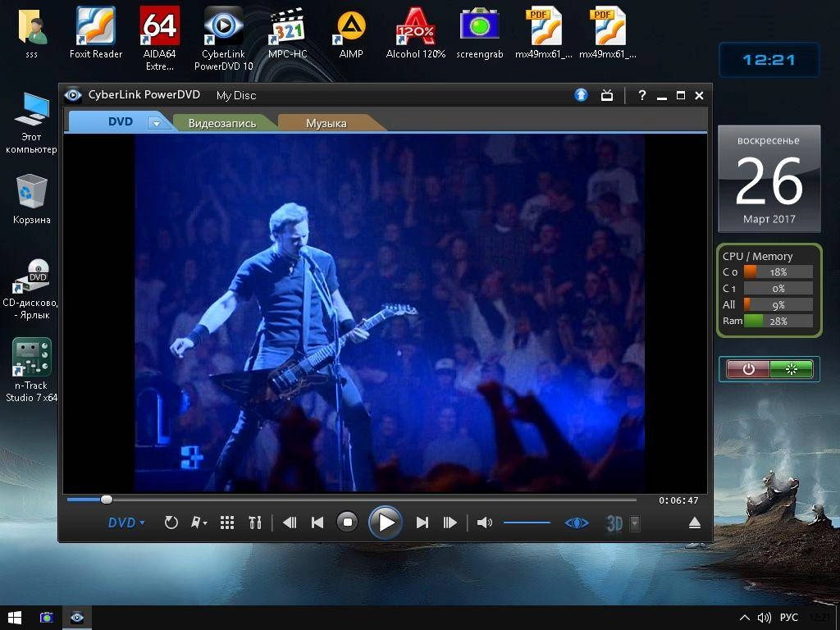Eject the disc

click(694, 523)
